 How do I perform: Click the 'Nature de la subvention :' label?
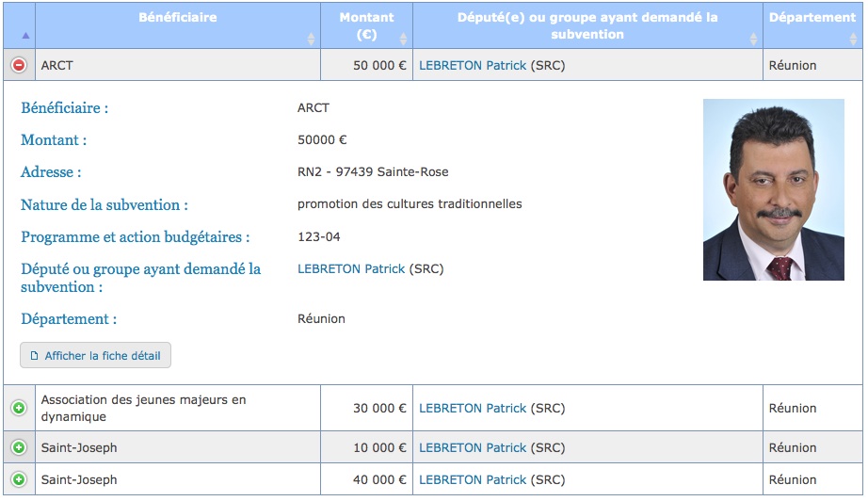click(x=104, y=205)
